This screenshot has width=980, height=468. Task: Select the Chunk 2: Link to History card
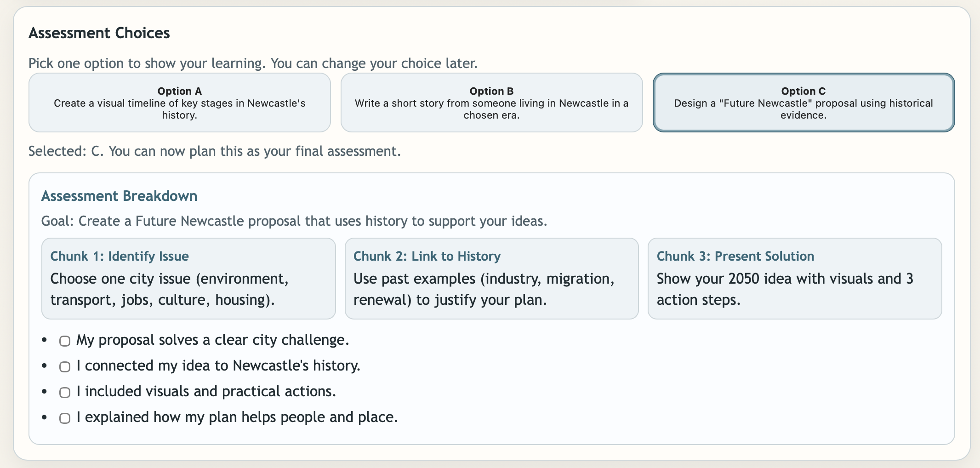click(491, 278)
